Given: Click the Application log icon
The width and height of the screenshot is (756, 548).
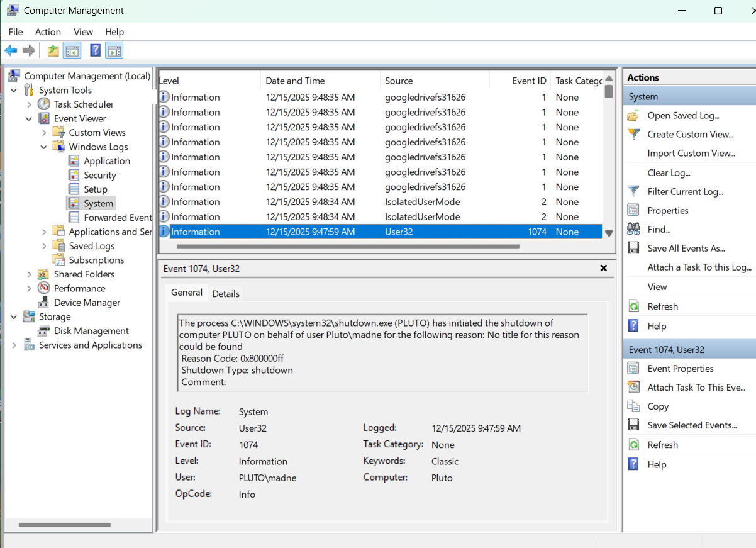Looking at the screenshot, I should click(74, 160).
